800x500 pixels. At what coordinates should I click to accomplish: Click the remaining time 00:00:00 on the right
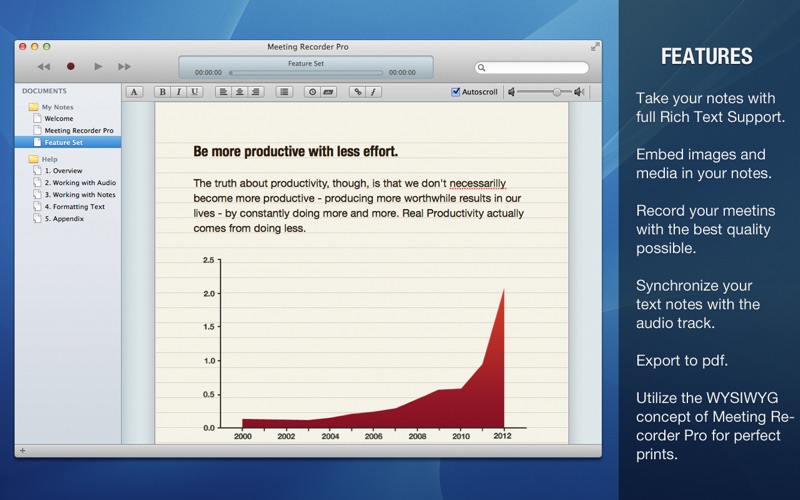point(402,73)
